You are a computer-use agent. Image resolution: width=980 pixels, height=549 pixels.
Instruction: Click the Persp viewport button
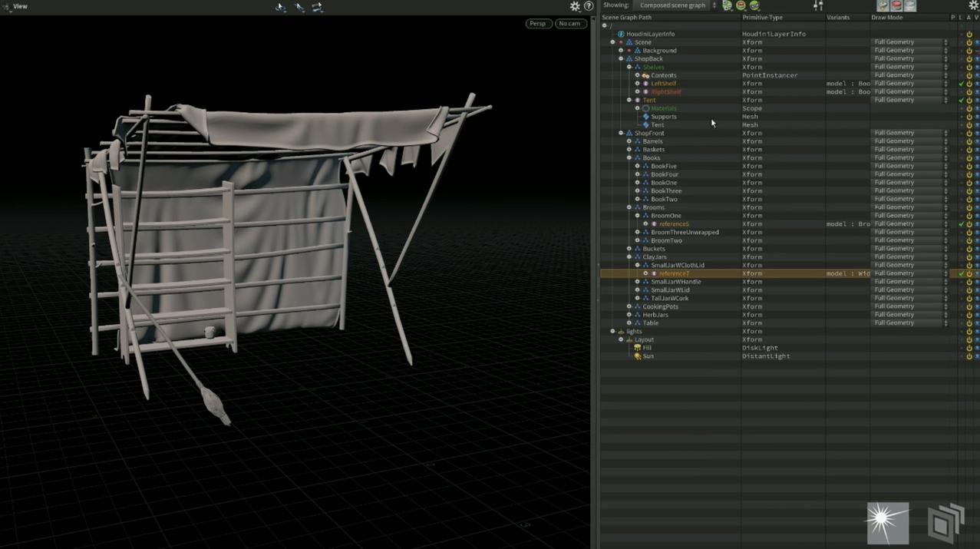tap(538, 24)
